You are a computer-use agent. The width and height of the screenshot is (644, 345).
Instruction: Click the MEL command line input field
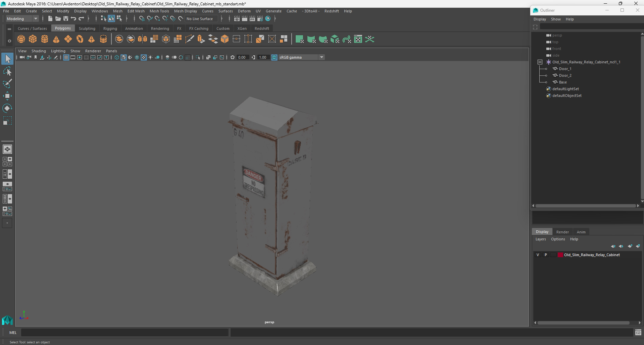coord(125,333)
